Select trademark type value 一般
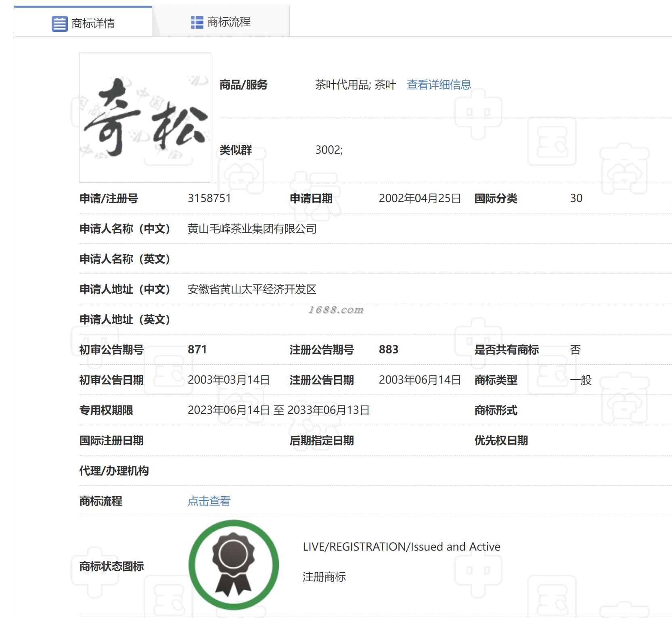This screenshot has height=618, width=672. (581, 380)
